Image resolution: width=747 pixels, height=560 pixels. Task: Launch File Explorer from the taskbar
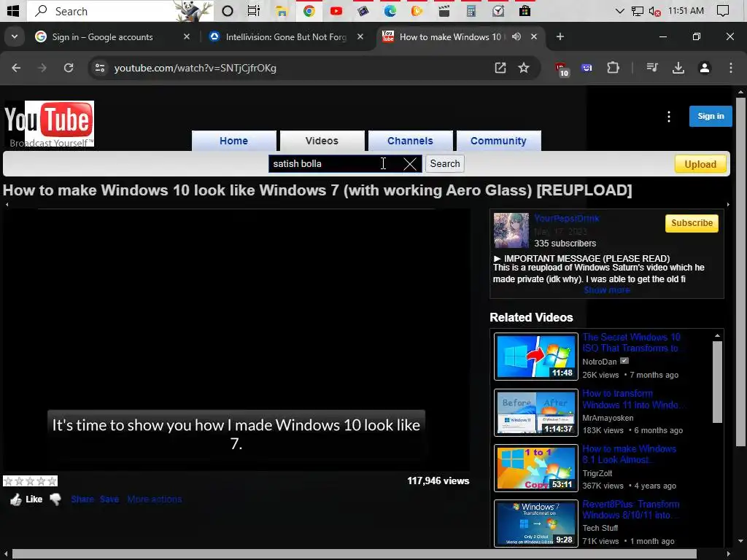pyautogui.click(x=282, y=10)
